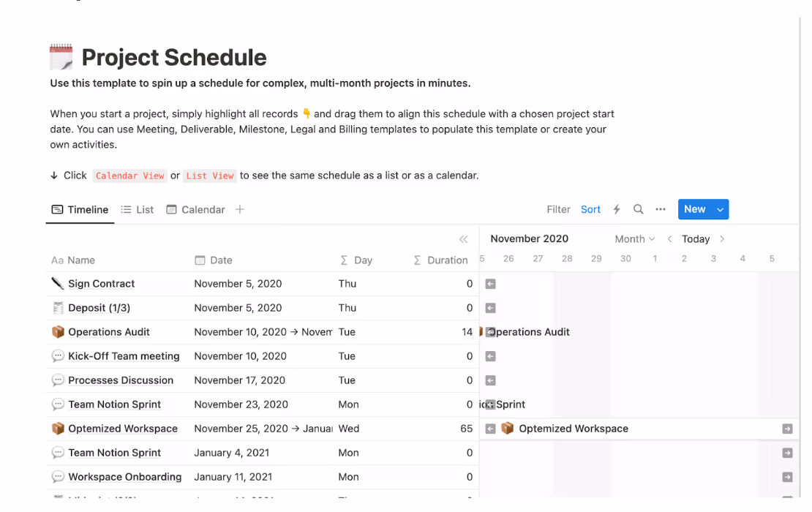
Task: Click the sigma icon on the Day column
Action: (343, 260)
